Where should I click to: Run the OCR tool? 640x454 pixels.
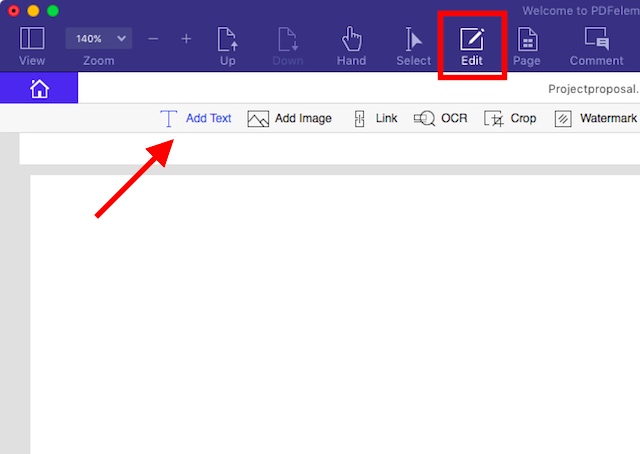click(x=440, y=118)
